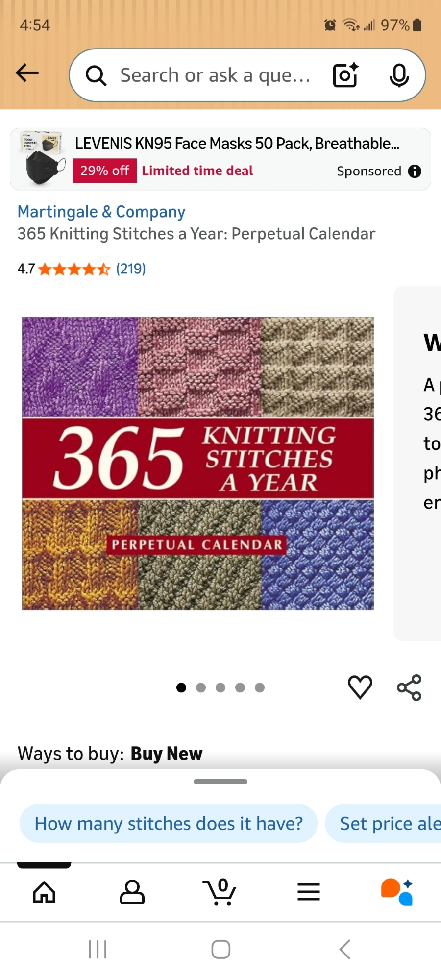The image size is (441, 980).
Task: Click the Martingale & Company brand link
Action: 101,212
